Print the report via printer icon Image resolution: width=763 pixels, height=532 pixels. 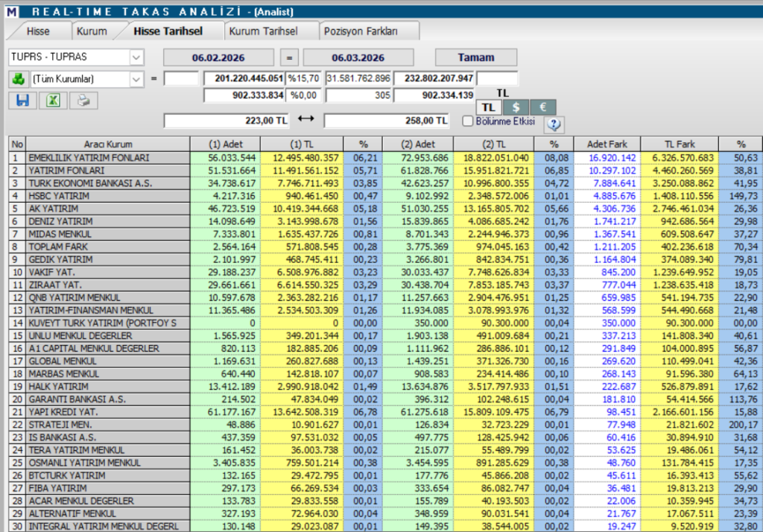coord(83,101)
